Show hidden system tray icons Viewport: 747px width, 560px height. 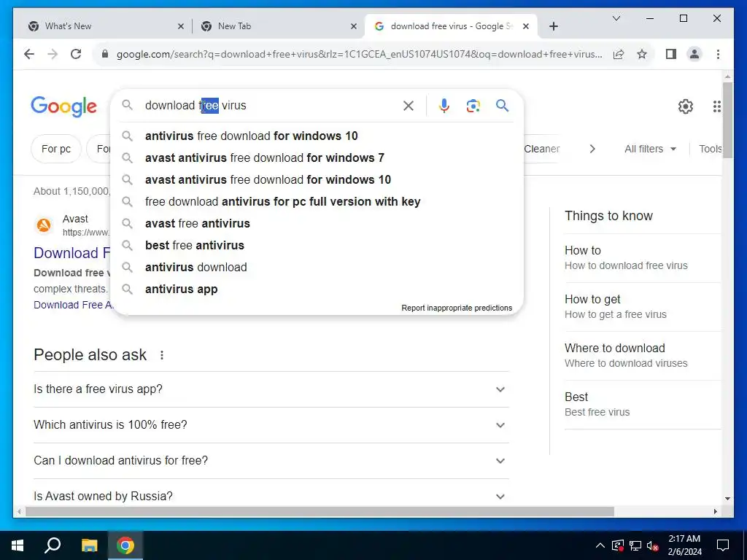[600, 545]
